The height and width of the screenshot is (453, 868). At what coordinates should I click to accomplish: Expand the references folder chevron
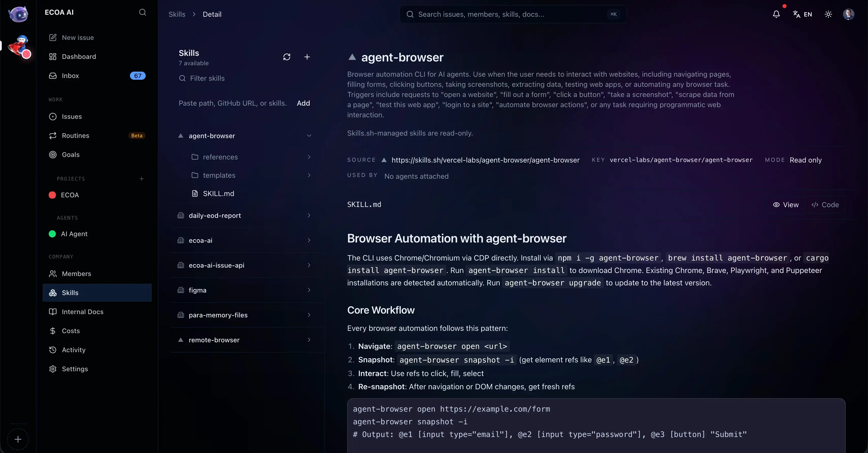click(309, 157)
